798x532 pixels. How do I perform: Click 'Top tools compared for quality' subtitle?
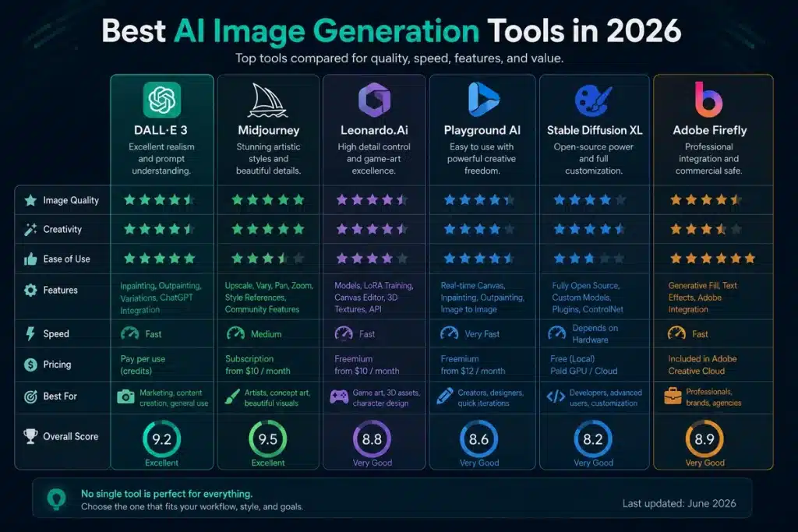tap(399, 58)
